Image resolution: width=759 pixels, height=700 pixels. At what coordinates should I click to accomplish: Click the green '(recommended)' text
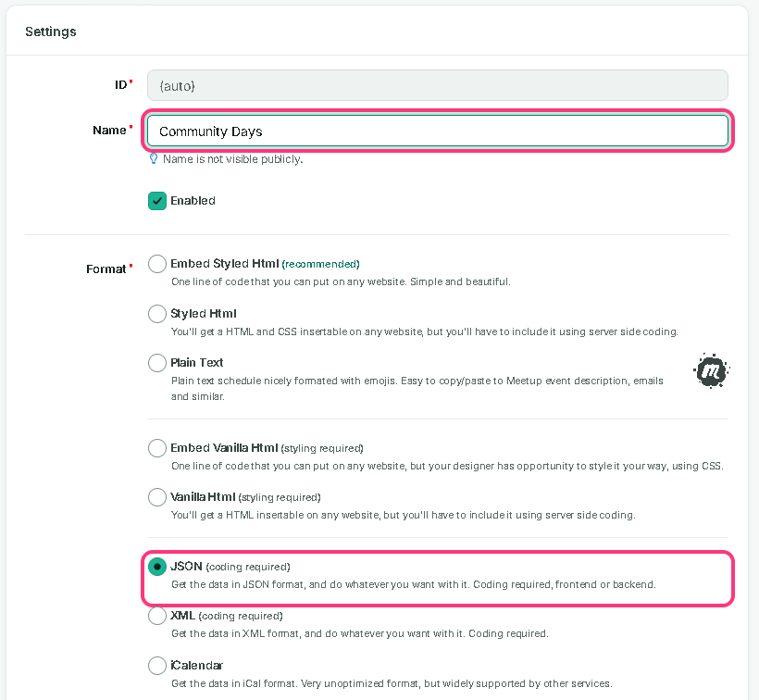coord(320,264)
